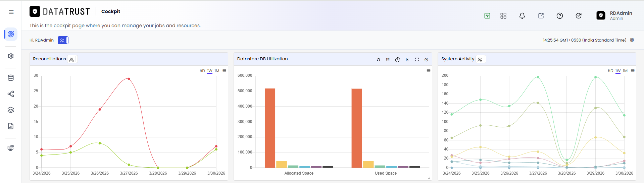
Task: Open System Activity chart options menu
Action: 633,71
